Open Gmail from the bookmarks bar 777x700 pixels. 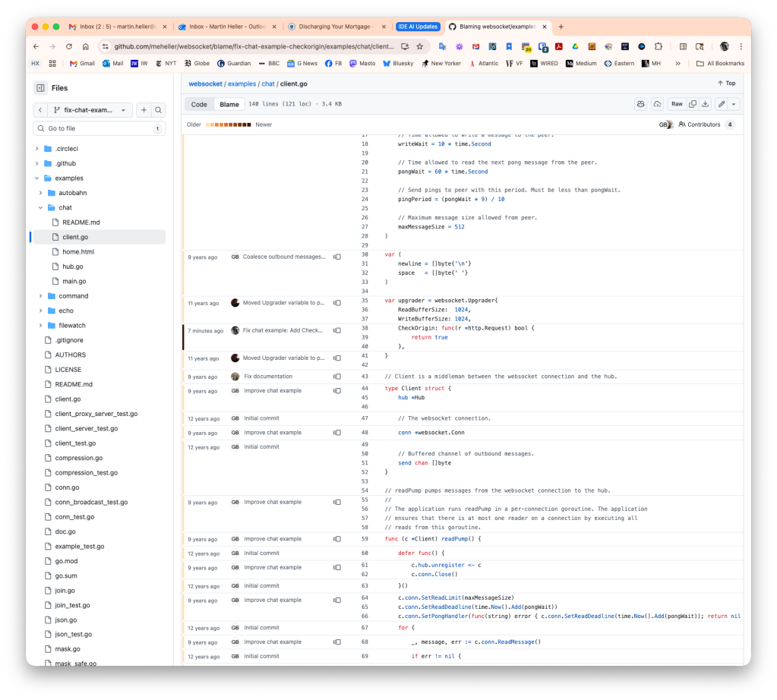[x=81, y=63]
